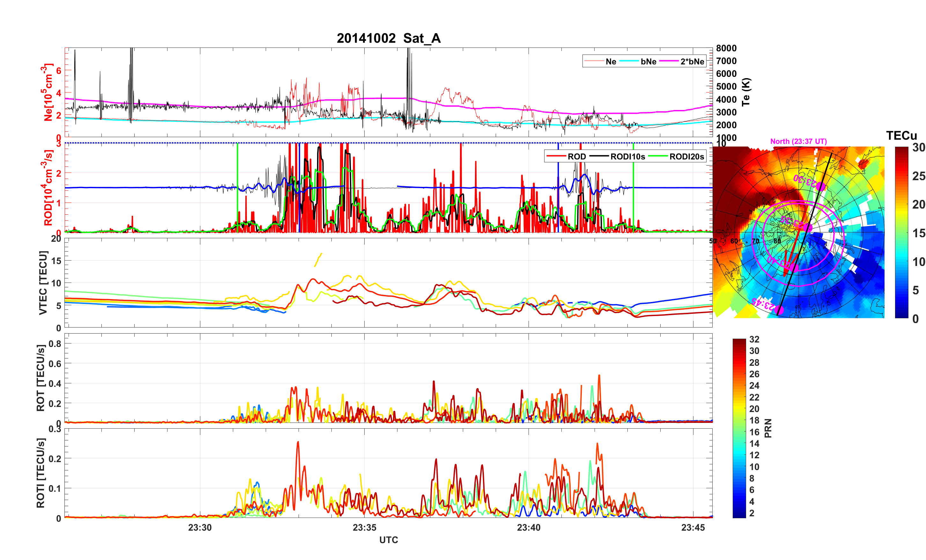
Task: Click the ROT [TECU/s] y-axis label
Action: pyautogui.click(x=41, y=378)
